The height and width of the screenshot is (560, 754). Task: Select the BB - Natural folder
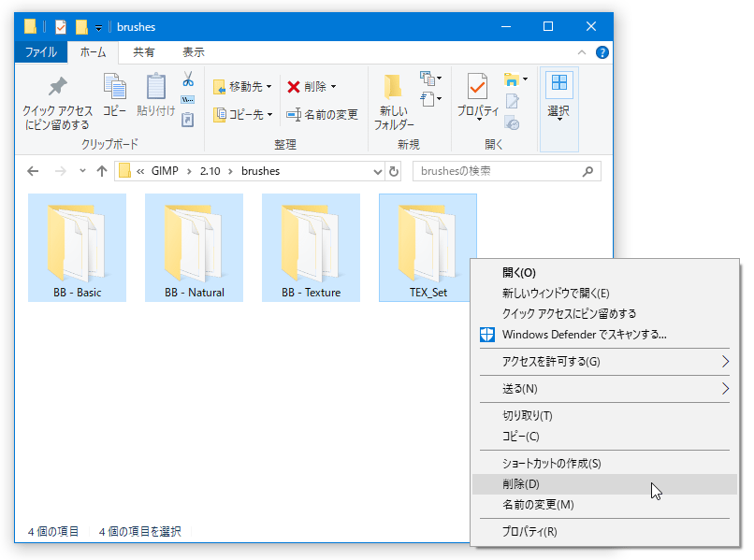(194, 248)
